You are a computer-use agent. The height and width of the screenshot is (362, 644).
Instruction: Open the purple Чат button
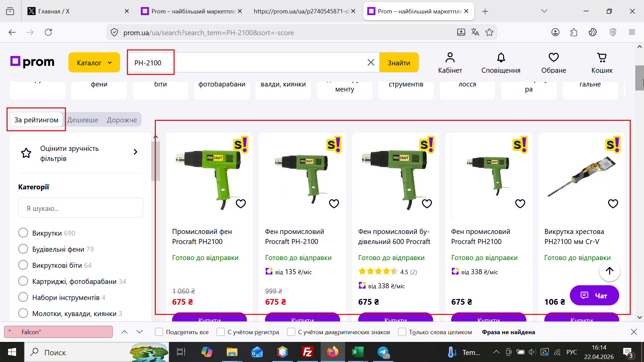click(x=594, y=295)
